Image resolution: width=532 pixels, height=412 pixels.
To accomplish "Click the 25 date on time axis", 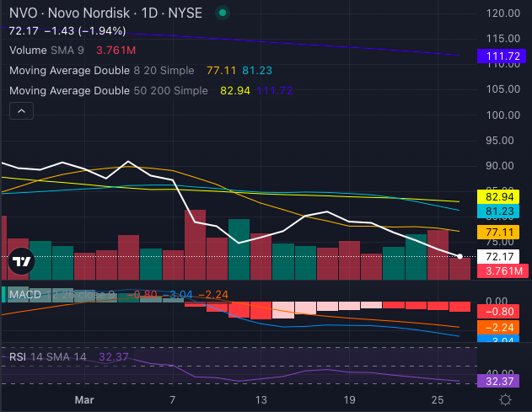I will (x=438, y=400).
